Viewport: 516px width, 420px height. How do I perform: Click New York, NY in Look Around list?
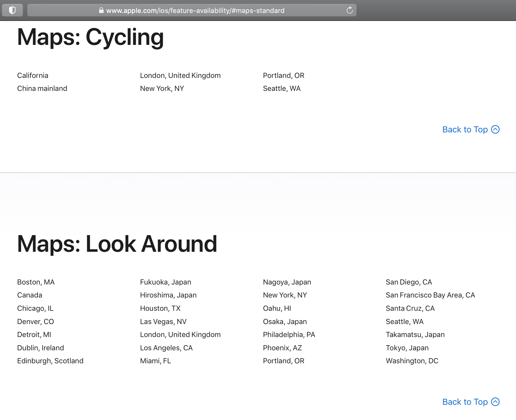(285, 295)
